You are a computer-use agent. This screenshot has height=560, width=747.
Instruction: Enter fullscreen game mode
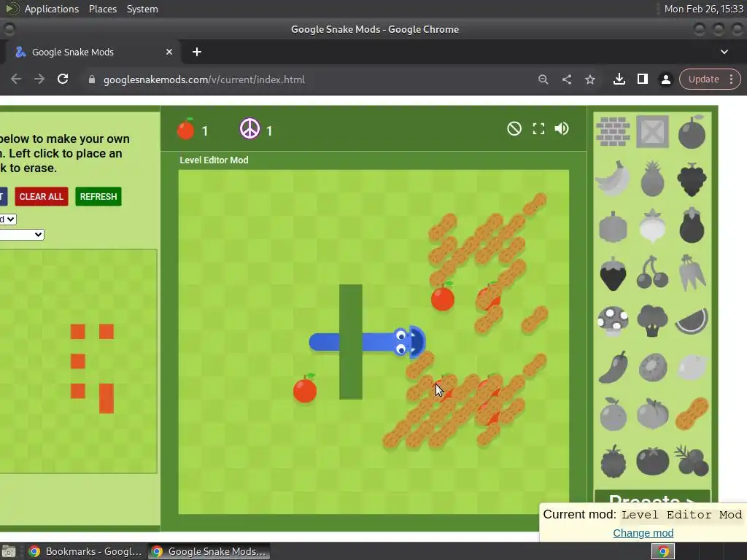click(538, 128)
